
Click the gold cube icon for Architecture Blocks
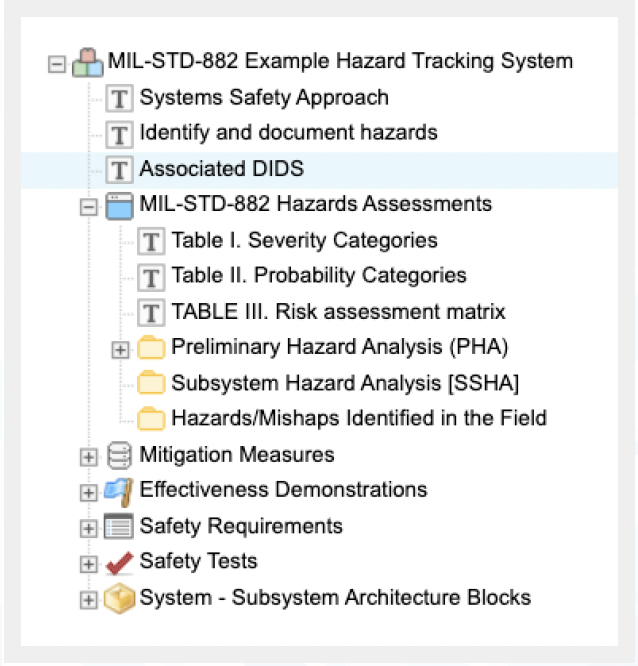[119, 598]
